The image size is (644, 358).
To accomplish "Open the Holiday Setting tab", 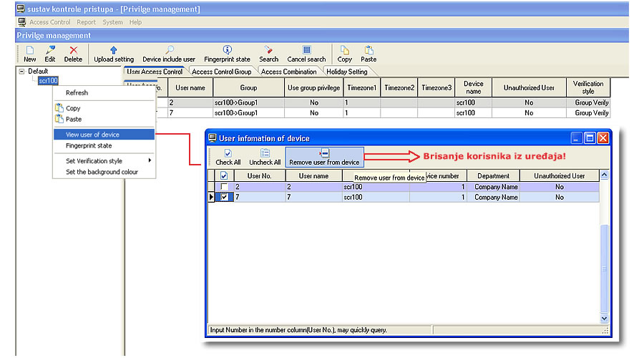I will point(347,72).
